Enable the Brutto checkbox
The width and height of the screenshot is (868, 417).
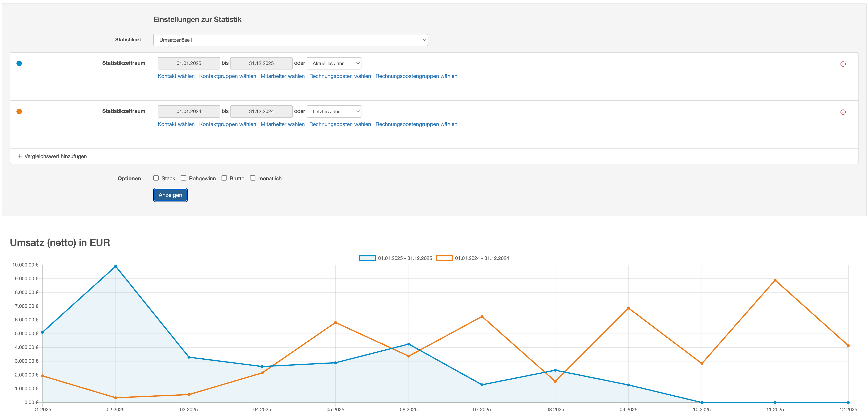[x=224, y=178]
